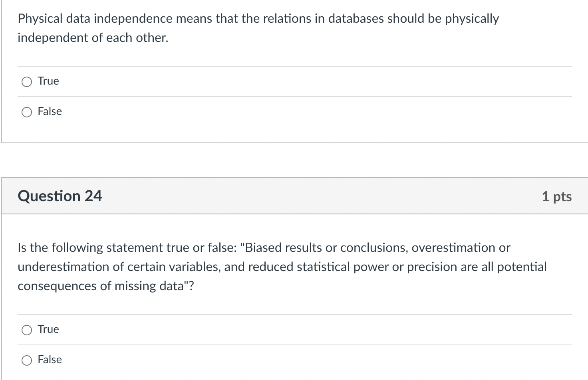Choose False for the missing data statement
The height and width of the screenshot is (380, 588).
[26, 360]
